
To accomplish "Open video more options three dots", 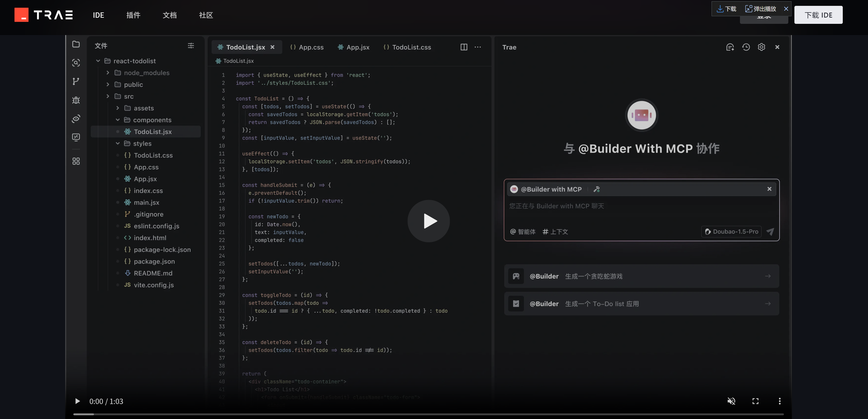I will [x=780, y=401].
